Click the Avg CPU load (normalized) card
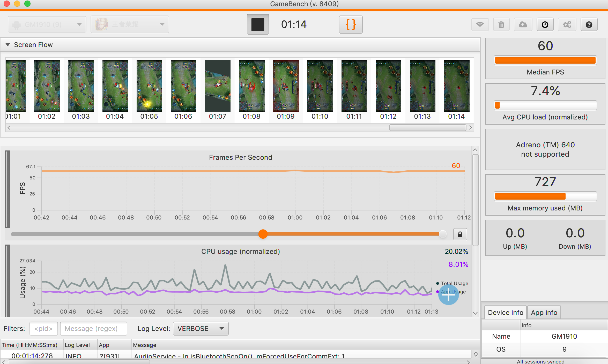Screen dimensions: 608x364 pyautogui.click(x=545, y=104)
